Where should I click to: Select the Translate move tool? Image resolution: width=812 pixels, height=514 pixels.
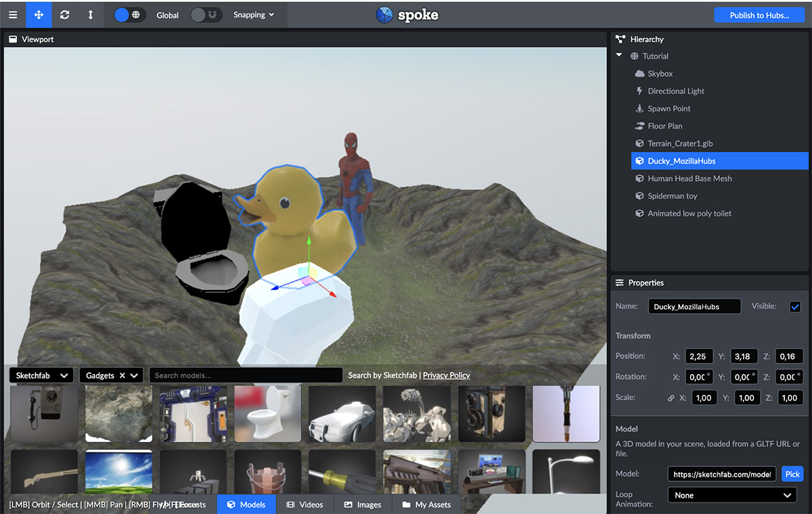point(39,15)
